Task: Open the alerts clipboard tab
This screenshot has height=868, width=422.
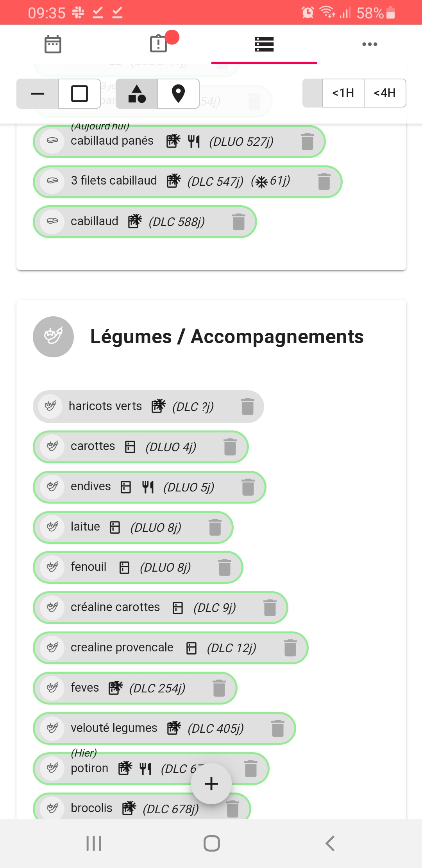Action: [x=159, y=43]
